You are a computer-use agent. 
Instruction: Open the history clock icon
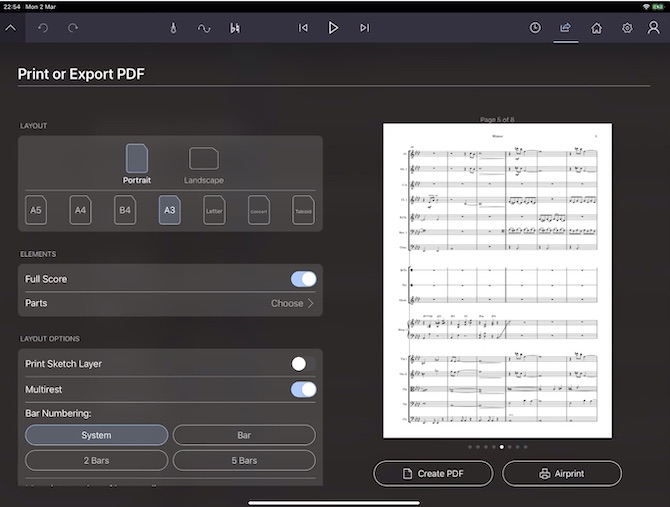(x=535, y=28)
